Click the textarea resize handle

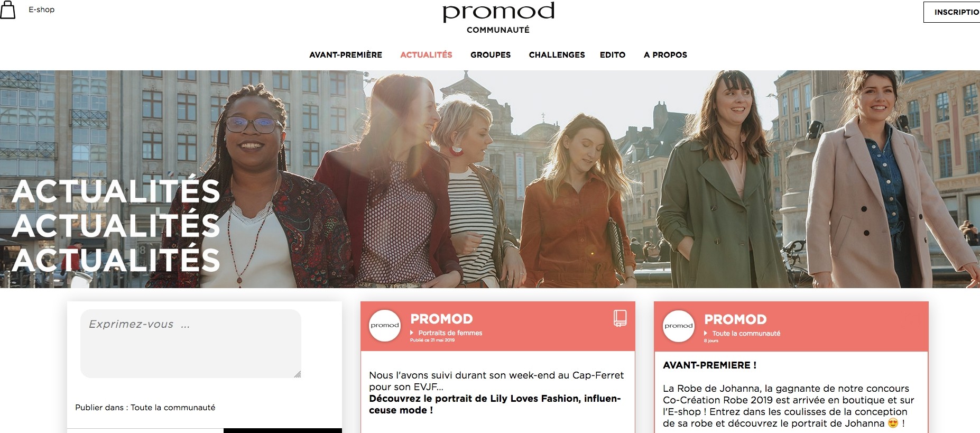[x=298, y=374]
